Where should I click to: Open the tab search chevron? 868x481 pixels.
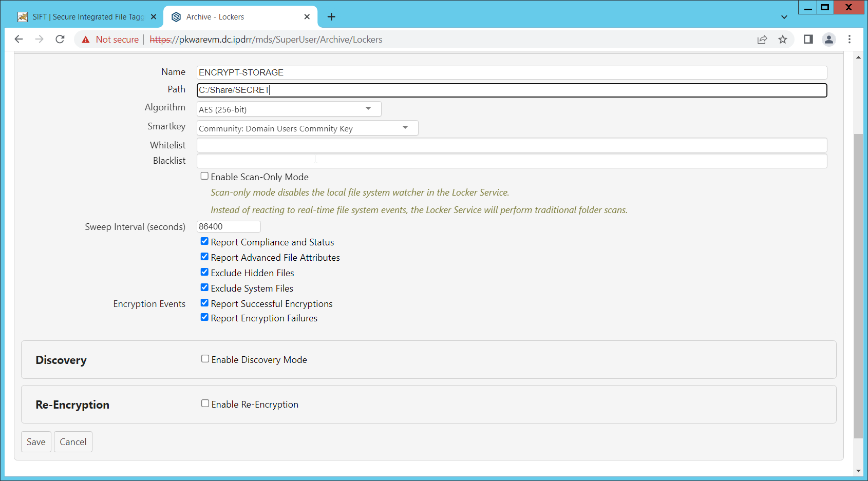pos(784,17)
